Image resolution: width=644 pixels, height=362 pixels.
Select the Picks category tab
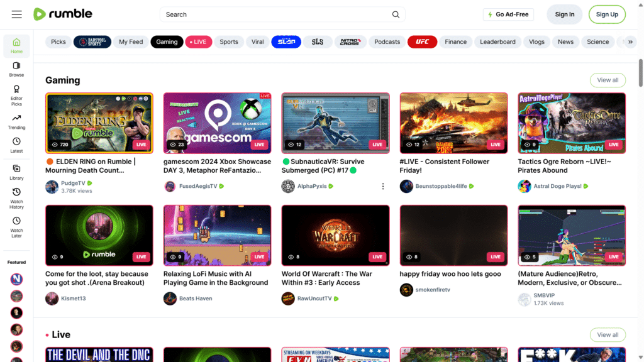[x=58, y=42]
